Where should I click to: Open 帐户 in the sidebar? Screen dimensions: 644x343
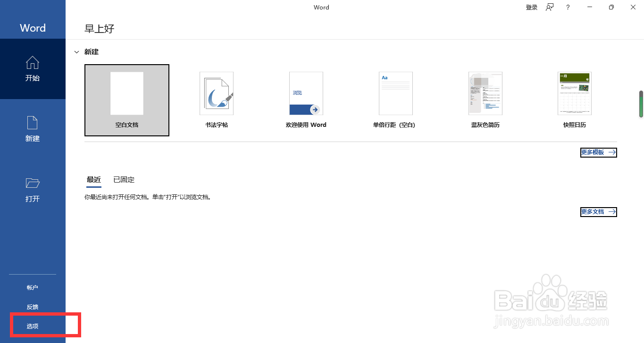[33, 287]
